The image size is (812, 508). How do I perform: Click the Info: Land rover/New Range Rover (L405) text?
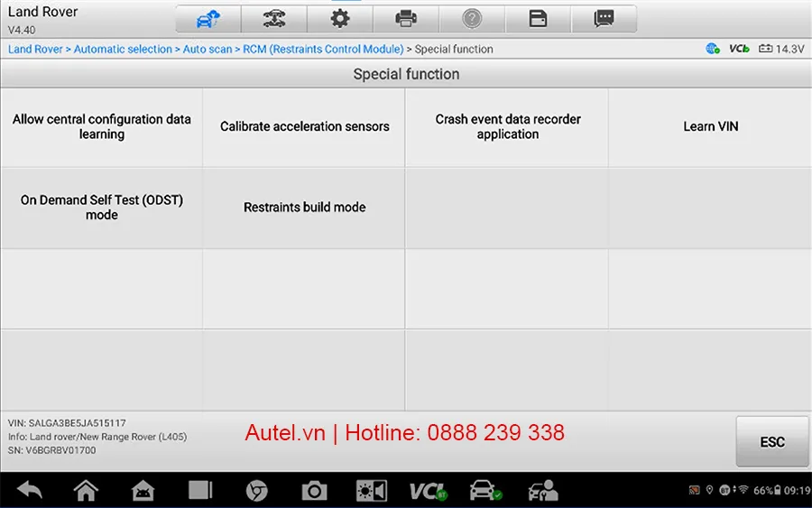97,437
